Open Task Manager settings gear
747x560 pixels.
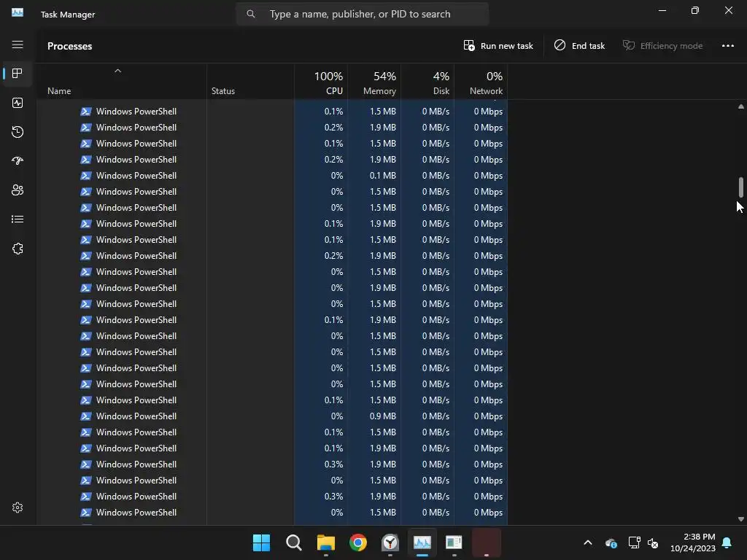click(18, 507)
